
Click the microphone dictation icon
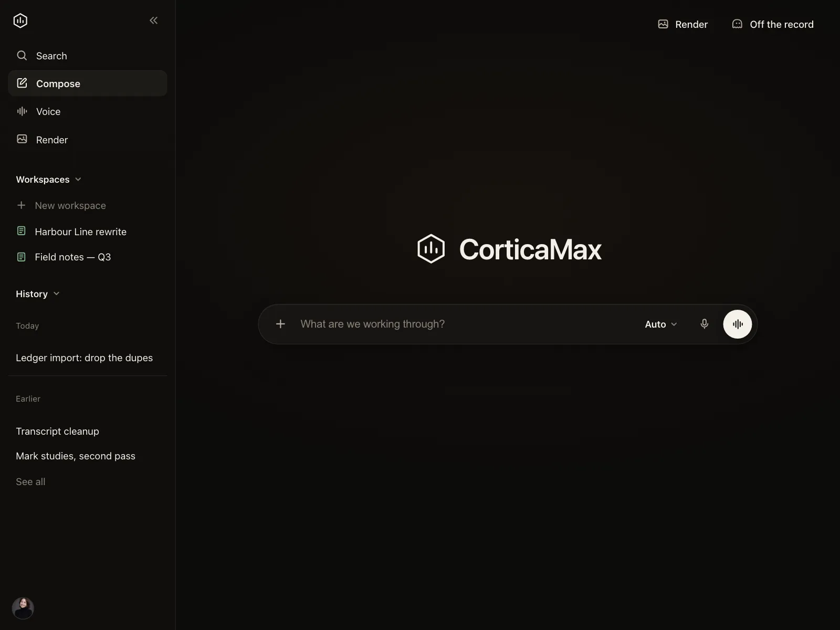[705, 324]
